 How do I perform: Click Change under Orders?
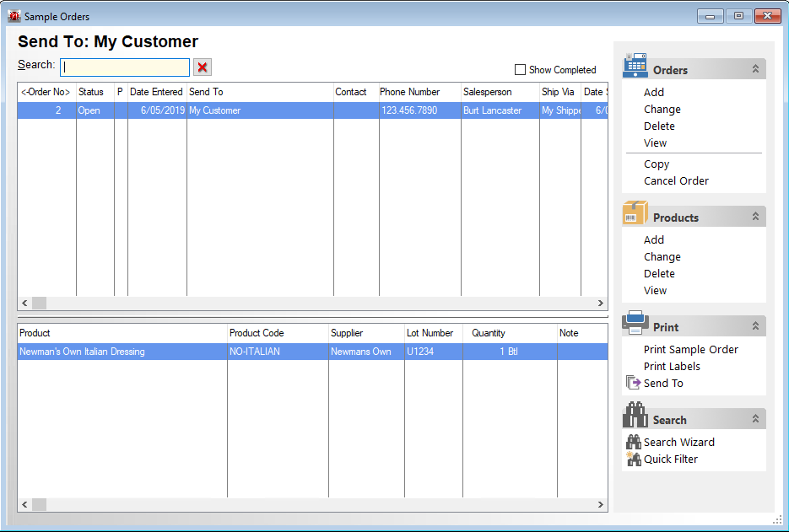coord(662,109)
